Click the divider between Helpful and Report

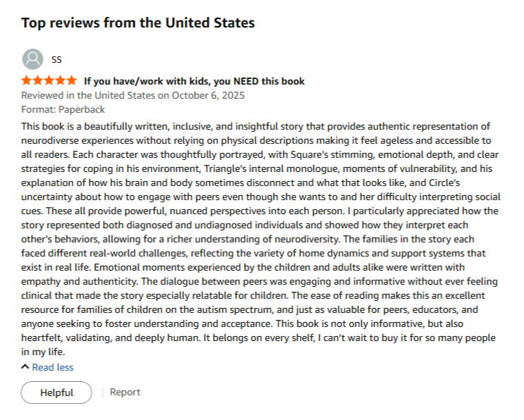pyautogui.click(x=103, y=393)
